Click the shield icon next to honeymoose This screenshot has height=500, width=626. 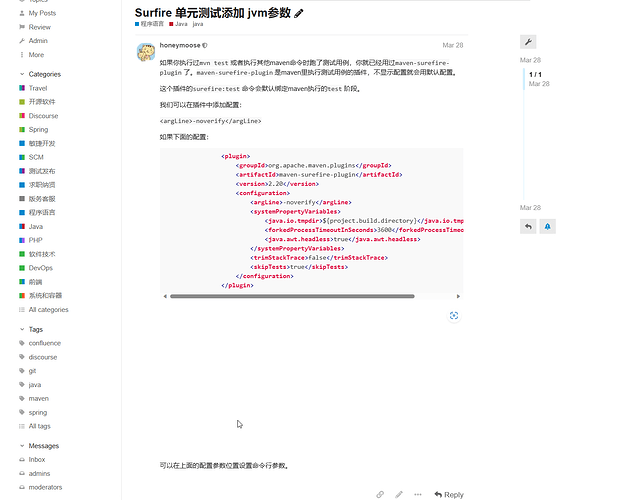pos(205,46)
